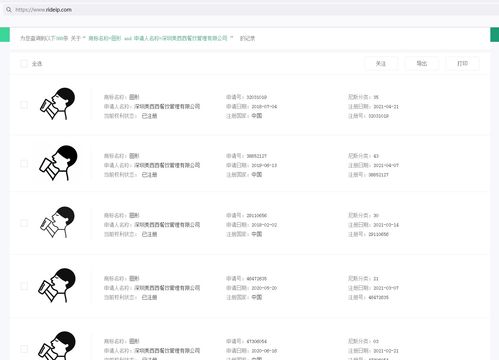Click registration date 2021-03-14
The image size is (499, 360).
point(386,225)
